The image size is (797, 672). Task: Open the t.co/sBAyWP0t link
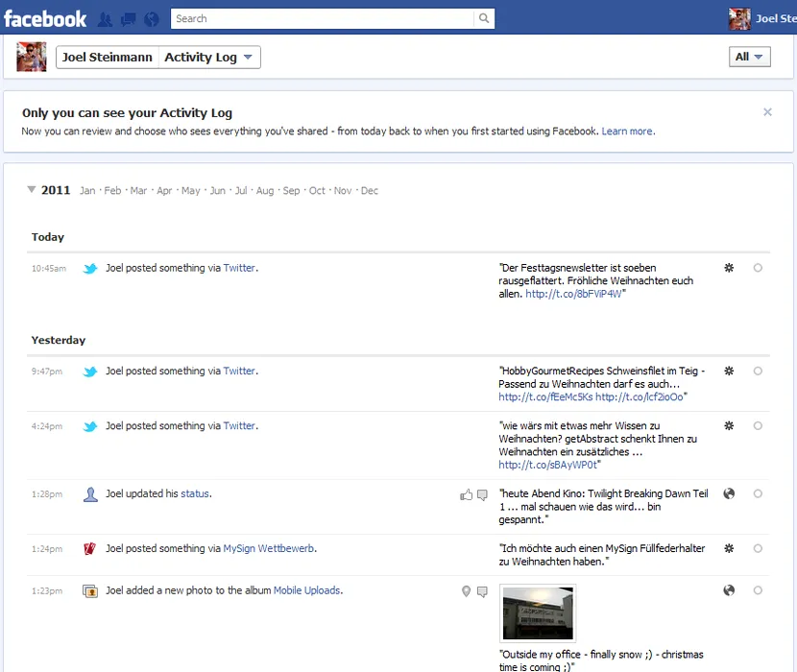coord(547,465)
